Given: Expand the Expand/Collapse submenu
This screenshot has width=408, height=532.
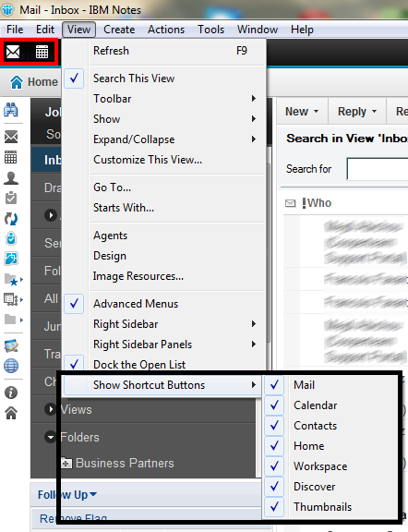Looking at the screenshot, I should pyautogui.click(x=163, y=139).
